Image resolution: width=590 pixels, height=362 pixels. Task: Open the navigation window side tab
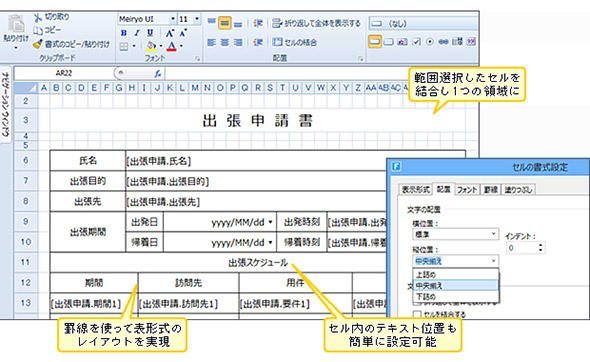[x=5, y=104]
